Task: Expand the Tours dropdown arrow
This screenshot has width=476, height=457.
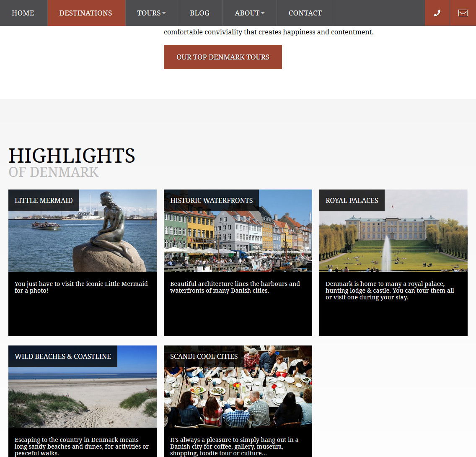Action: click(164, 13)
